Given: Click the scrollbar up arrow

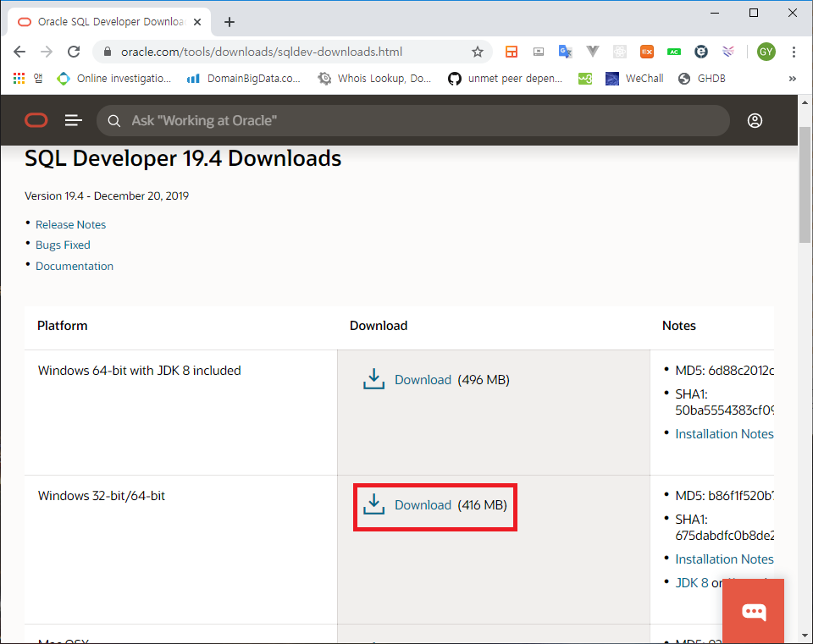Looking at the screenshot, I should tap(805, 102).
